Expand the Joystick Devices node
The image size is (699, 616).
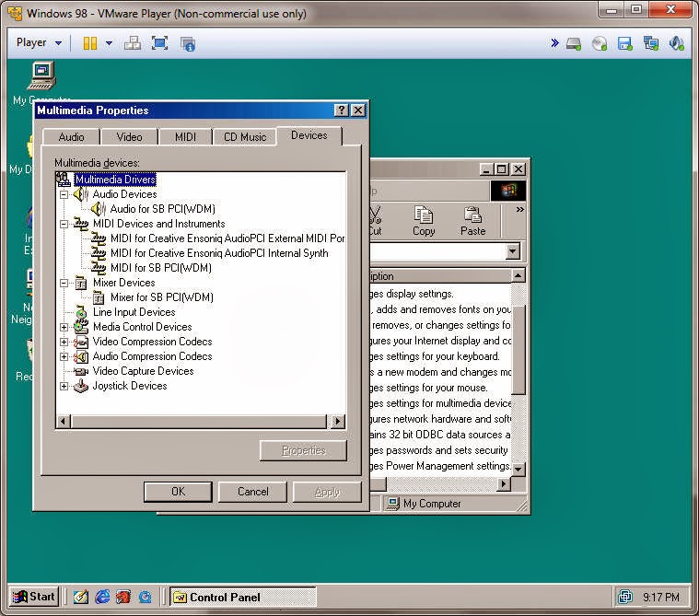point(64,386)
